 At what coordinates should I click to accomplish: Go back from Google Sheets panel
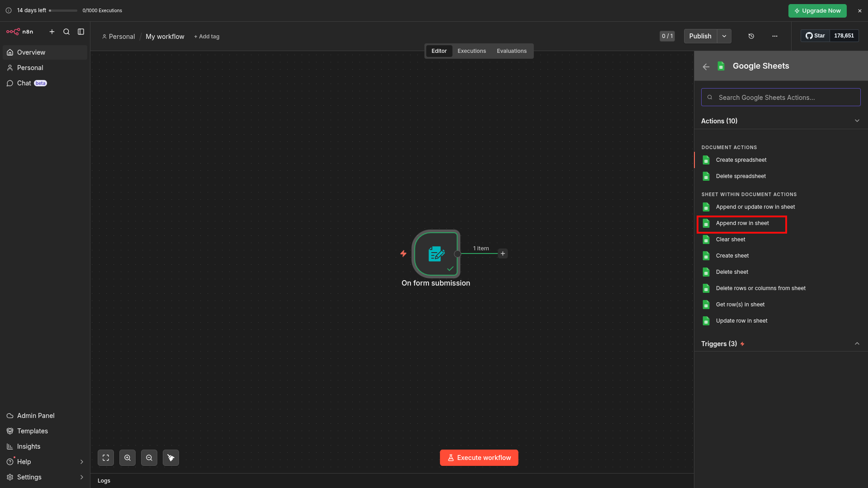pyautogui.click(x=706, y=66)
